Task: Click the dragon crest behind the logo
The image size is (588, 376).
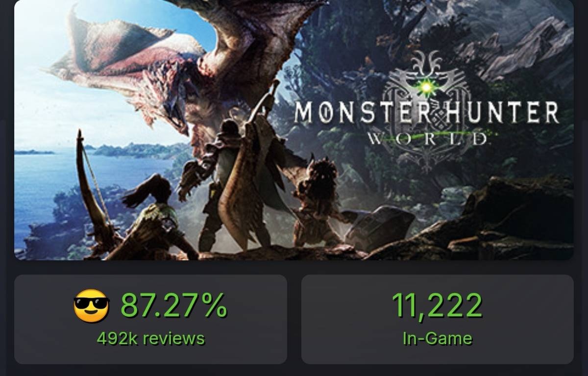Action: (427, 113)
